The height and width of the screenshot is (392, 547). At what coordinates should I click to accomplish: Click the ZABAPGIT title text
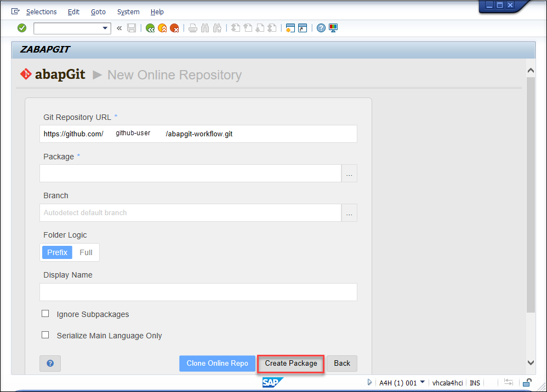[45, 49]
